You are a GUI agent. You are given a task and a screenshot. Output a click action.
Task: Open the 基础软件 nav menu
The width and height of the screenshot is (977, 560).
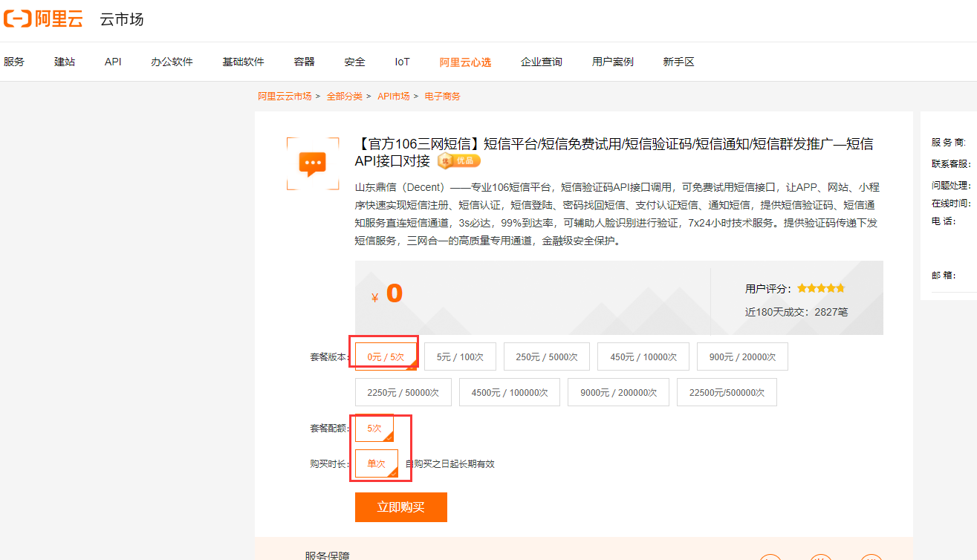tap(243, 62)
